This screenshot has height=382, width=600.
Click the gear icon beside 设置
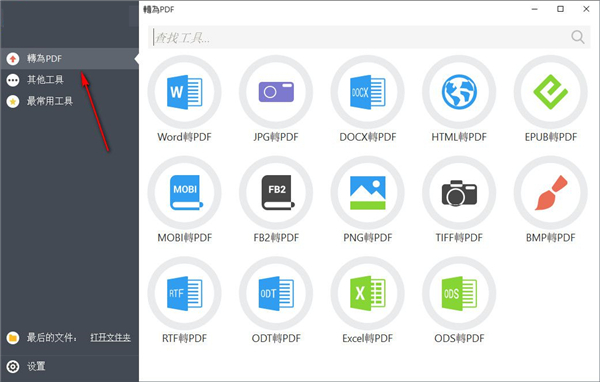[13, 366]
